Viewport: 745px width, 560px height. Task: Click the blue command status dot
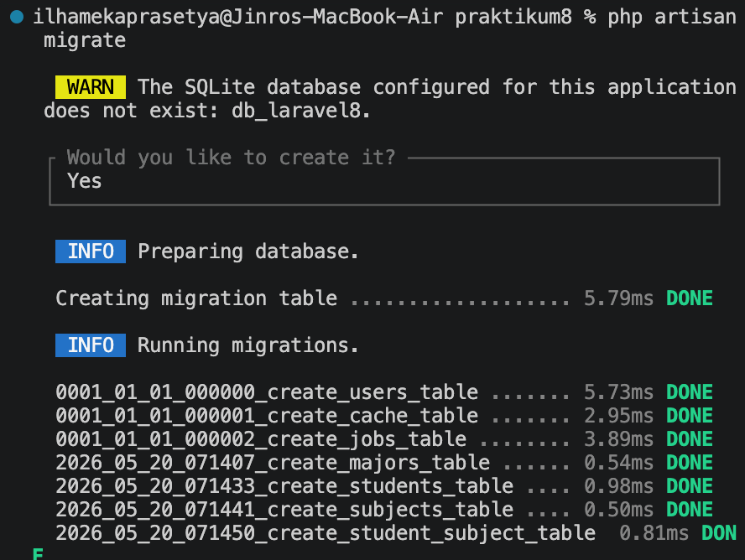coord(17,17)
